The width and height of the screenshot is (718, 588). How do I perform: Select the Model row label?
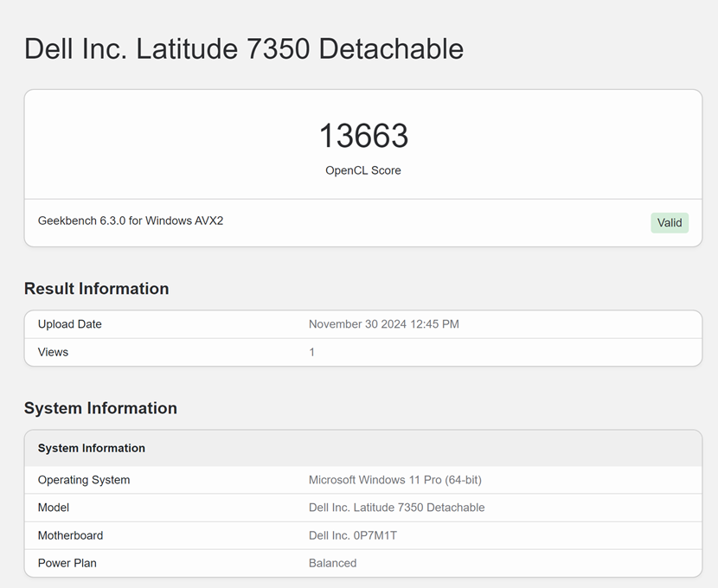pos(54,508)
